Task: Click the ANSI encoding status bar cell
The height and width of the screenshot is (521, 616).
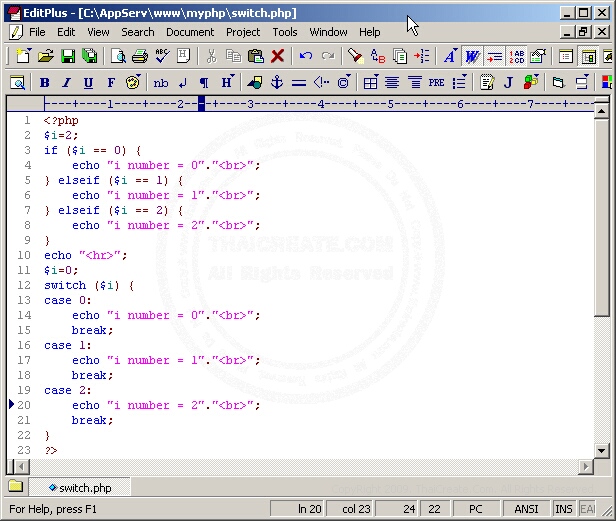Action: coord(526,509)
